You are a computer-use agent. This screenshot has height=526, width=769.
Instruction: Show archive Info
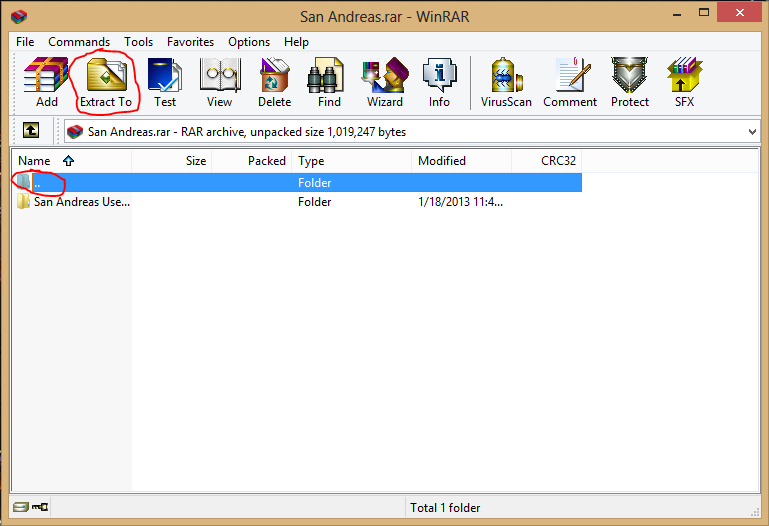tap(439, 82)
